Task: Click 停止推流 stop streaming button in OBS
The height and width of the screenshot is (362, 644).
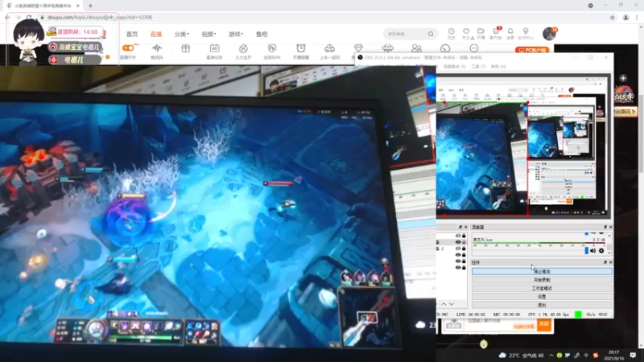Action: click(x=542, y=272)
